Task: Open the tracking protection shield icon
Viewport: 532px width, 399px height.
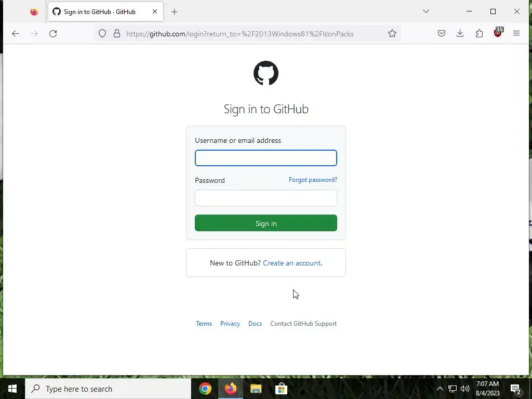Action: point(102,34)
